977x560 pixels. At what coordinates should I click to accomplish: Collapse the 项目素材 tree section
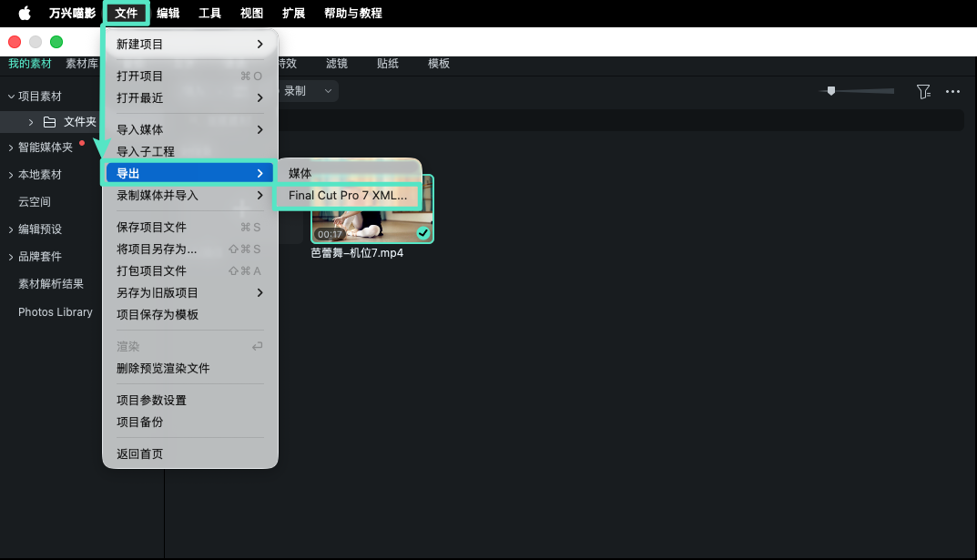11,97
